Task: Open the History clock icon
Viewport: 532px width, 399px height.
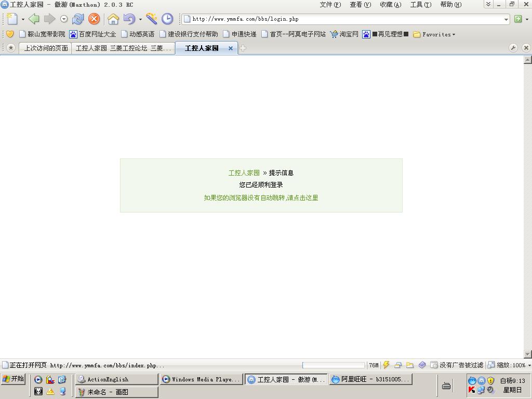Action: 167,19
